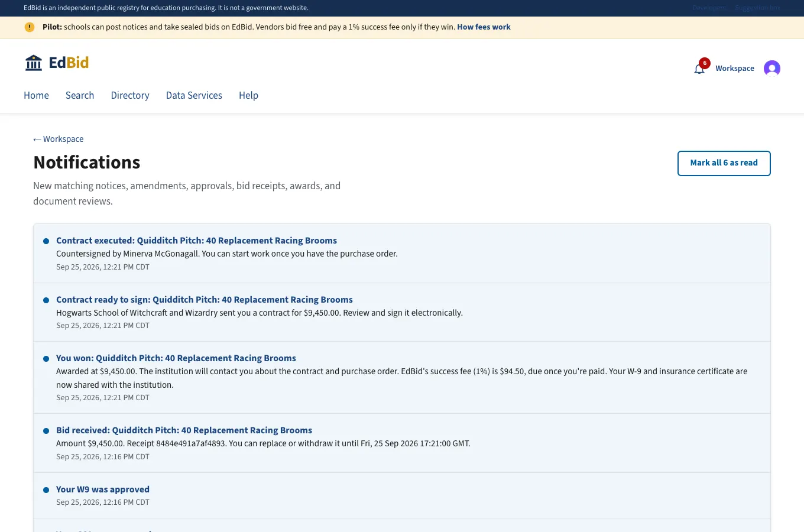Click unread dot beside Bid received notification
This screenshot has width=804, height=532.
point(46,431)
